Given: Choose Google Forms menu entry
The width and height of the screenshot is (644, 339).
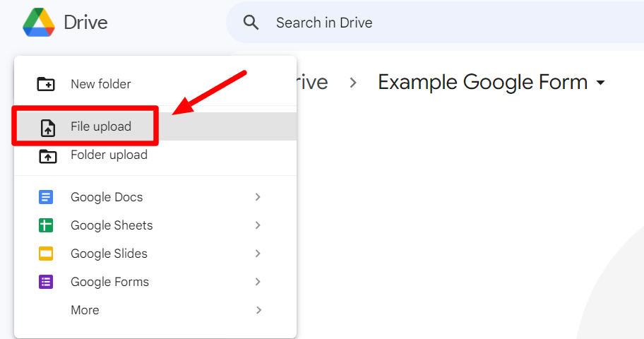Looking at the screenshot, I should [x=155, y=282].
